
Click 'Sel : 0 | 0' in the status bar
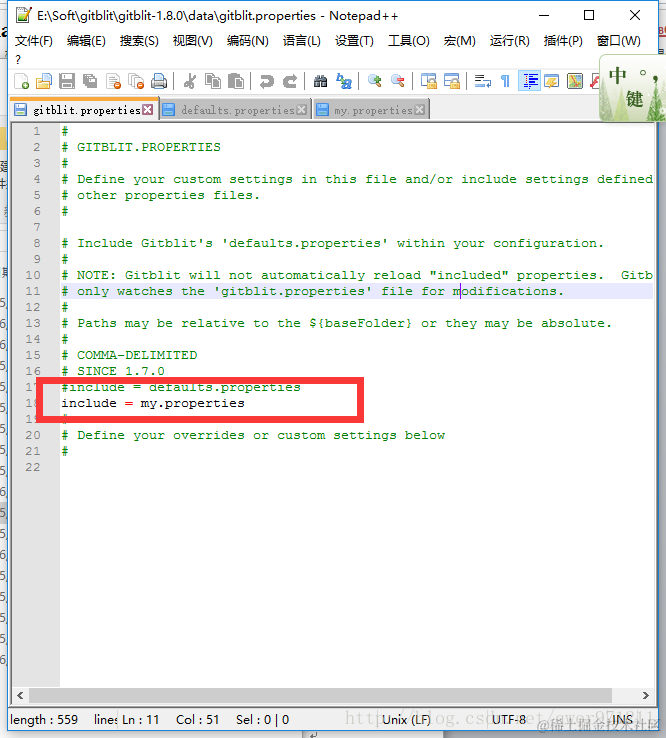tap(262, 720)
